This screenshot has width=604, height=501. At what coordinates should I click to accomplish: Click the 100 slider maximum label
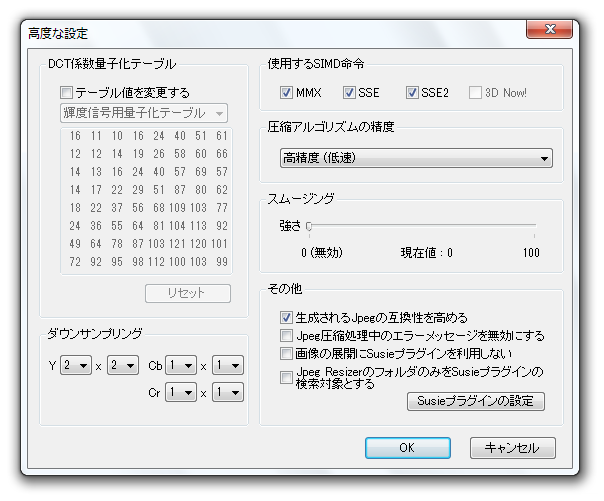(x=531, y=253)
